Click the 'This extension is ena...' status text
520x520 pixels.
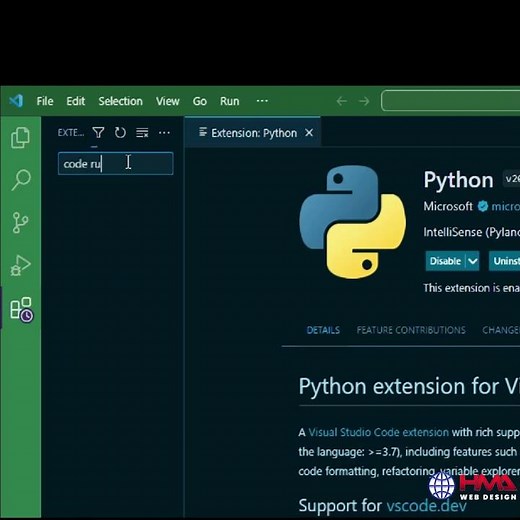coord(471,288)
